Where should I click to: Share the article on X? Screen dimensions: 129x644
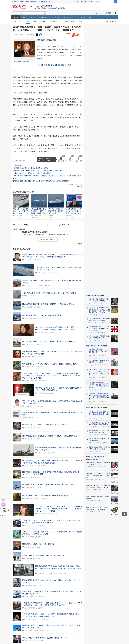[x=37, y=35]
